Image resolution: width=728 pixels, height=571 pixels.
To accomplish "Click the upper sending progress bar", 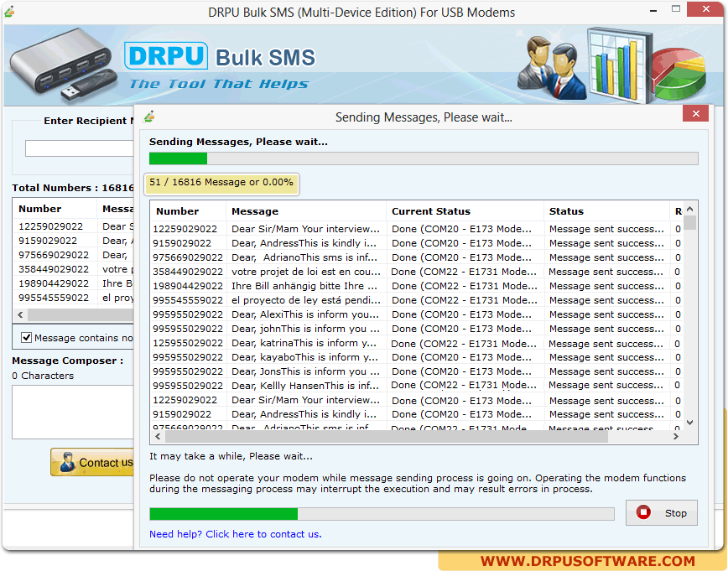I will pos(424,158).
